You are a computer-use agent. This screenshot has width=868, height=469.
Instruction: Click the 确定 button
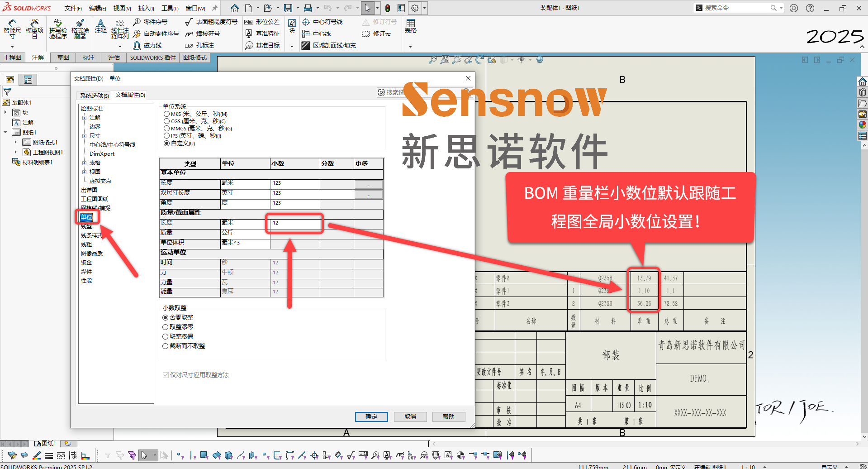click(x=371, y=416)
